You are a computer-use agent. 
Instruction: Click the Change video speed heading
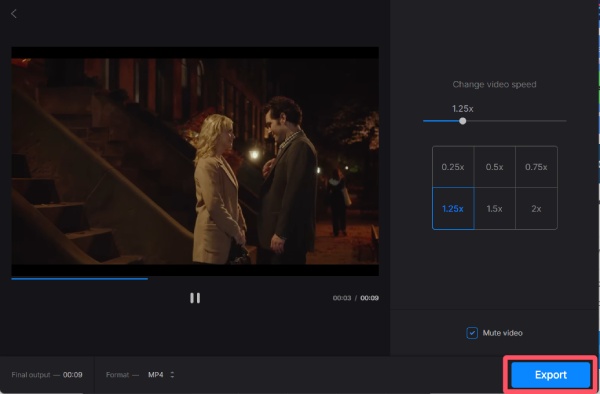click(x=494, y=85)
